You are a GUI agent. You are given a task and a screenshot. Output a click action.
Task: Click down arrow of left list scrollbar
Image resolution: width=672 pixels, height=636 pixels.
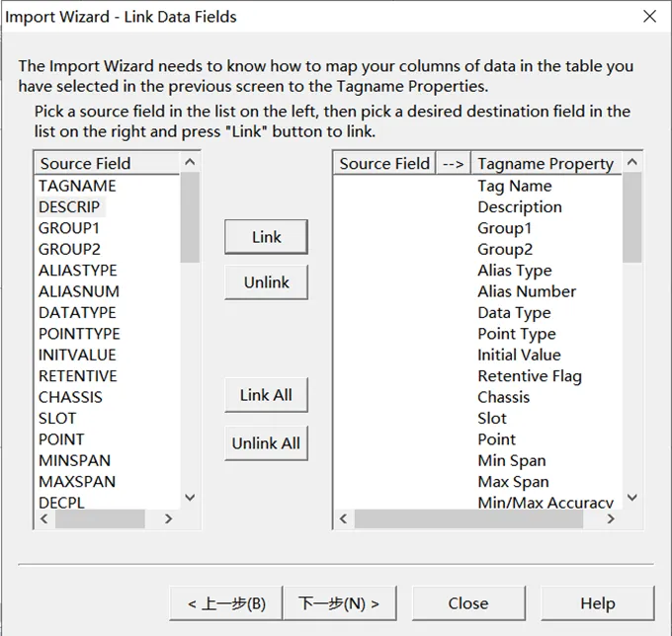[x=190, y=498]
